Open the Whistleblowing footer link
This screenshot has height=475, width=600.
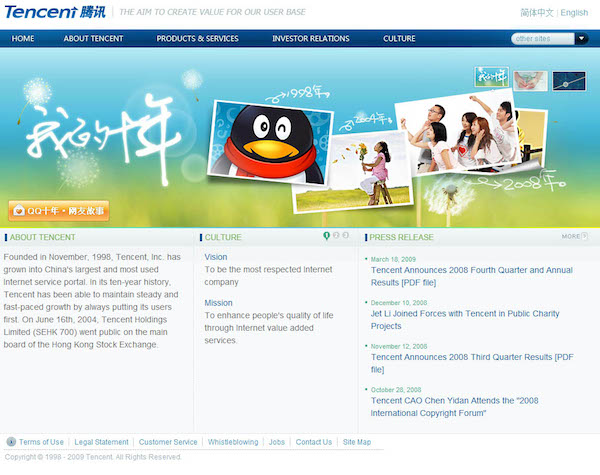[x=233, y=442]
